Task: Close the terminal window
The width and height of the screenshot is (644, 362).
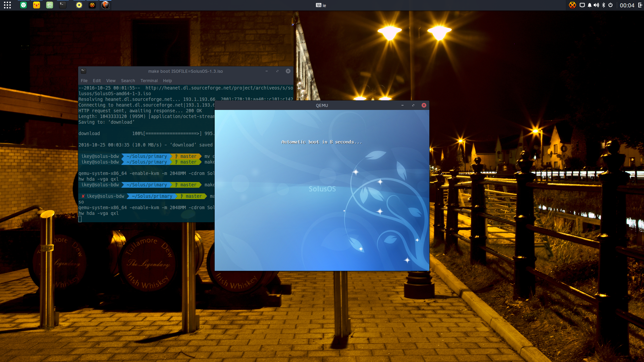Action: click(288, 71)
